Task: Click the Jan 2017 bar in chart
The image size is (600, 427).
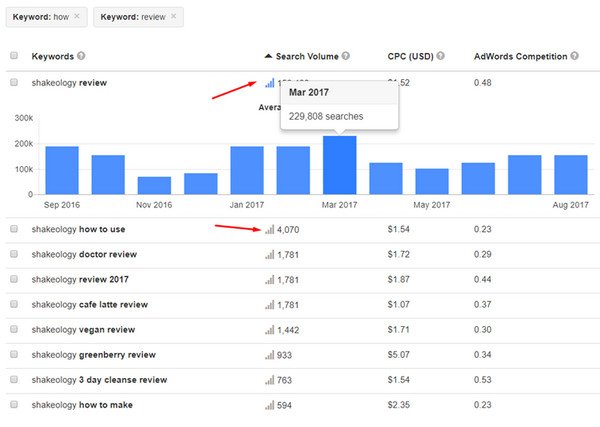Action: (x=247, y=170)
